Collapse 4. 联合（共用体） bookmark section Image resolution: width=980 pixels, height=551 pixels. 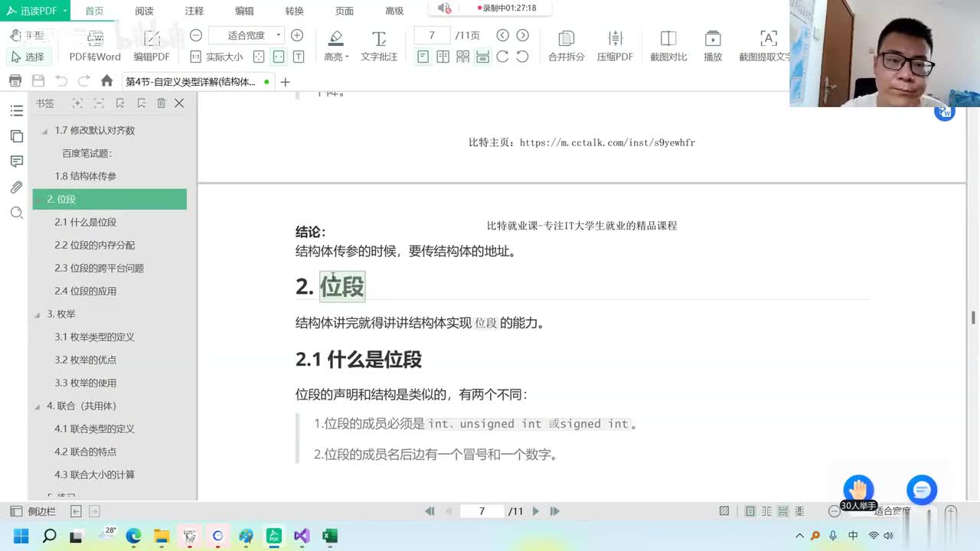click(37, 406)
